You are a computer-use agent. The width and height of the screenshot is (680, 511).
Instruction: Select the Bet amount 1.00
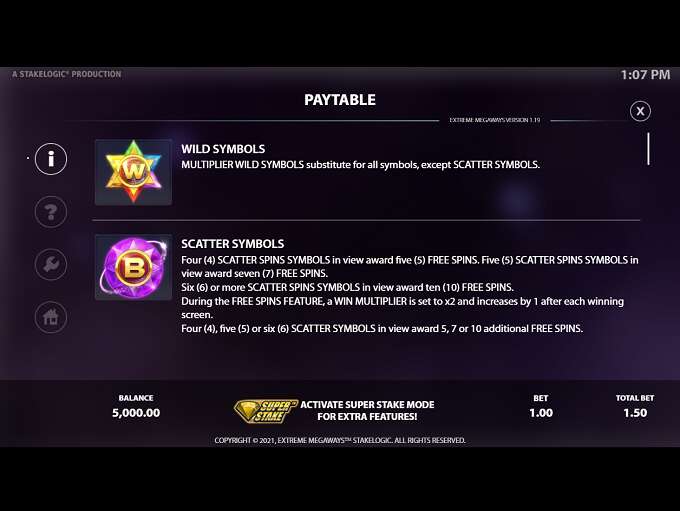541,413
